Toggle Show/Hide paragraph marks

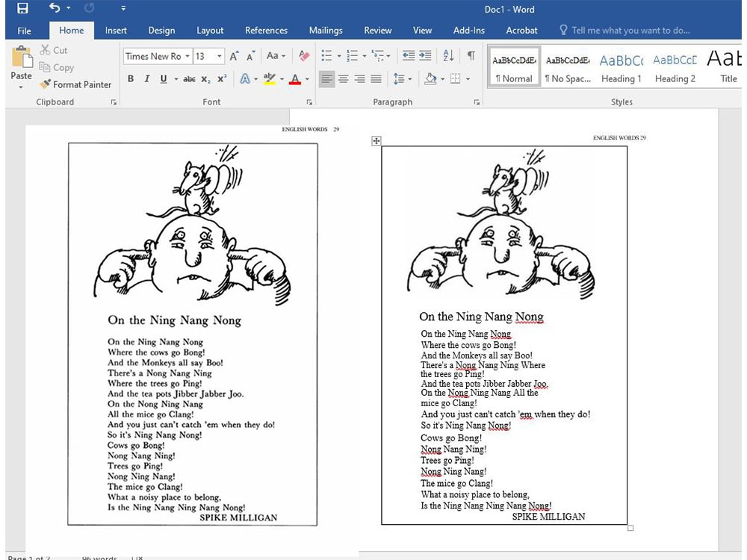[471, 56]
